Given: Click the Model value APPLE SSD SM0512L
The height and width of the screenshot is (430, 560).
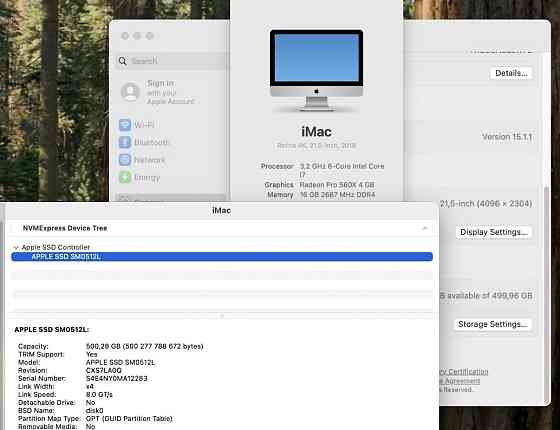Looking at the screenshot, I should point(120,362).
